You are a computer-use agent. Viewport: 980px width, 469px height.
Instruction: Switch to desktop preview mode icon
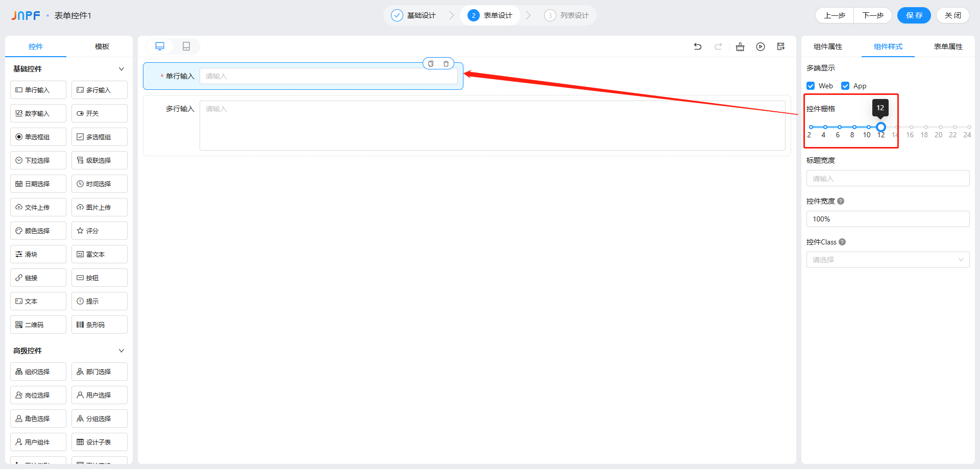pos(160,46)
